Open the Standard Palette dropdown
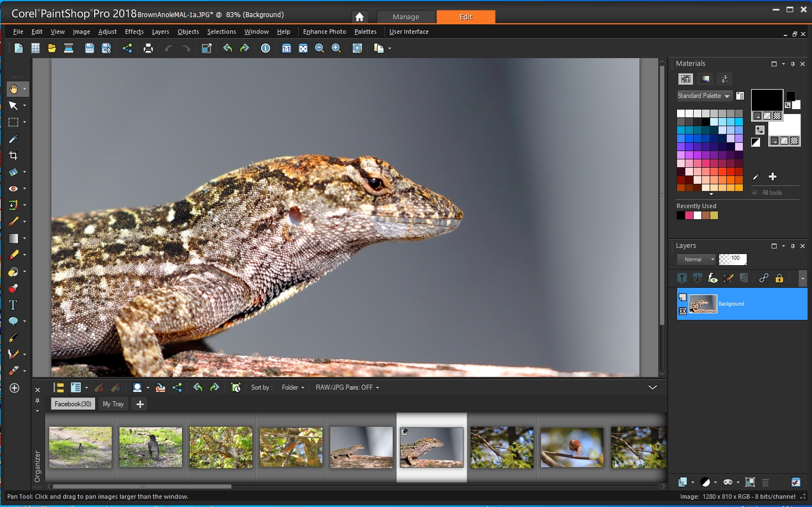Image resolution: width=812 pixels, height=507 pixels. (x=704, y=96)
